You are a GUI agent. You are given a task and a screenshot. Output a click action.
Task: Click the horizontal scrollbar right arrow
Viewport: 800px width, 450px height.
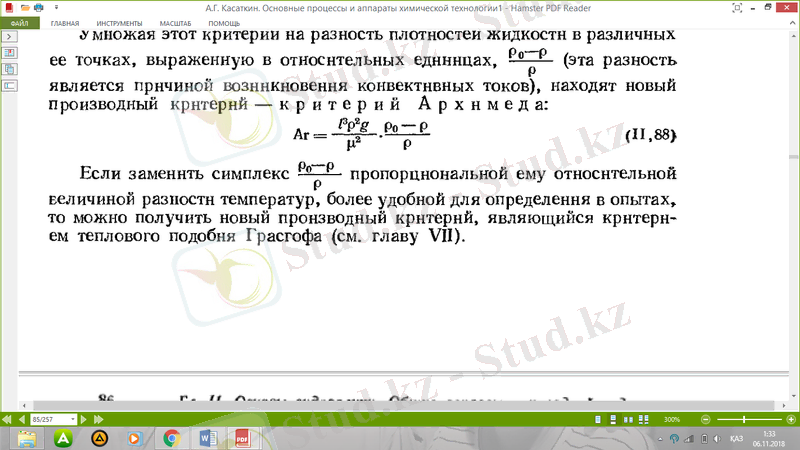pyautogui.click(x=784, y=406)
